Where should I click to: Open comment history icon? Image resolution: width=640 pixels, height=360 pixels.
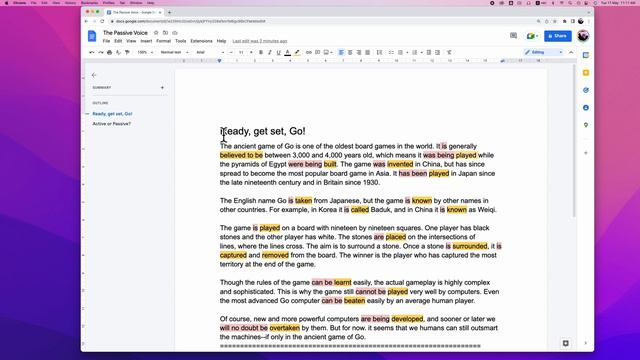pos(513,36)
